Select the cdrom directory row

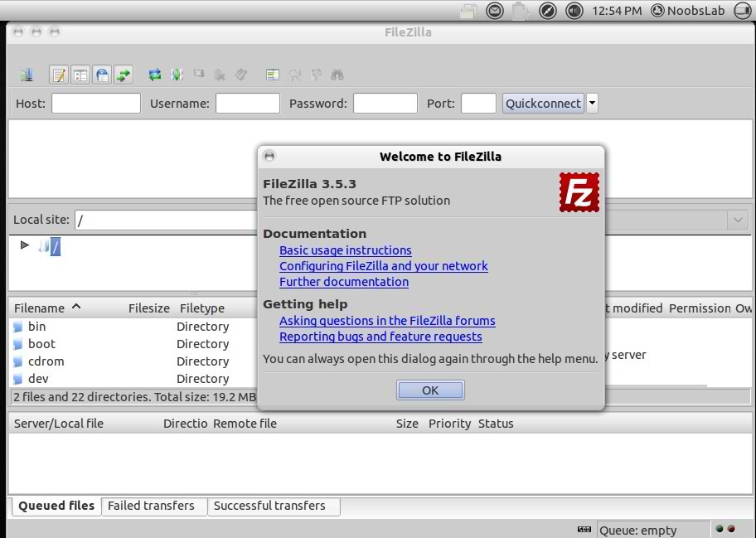click(133, 361)
